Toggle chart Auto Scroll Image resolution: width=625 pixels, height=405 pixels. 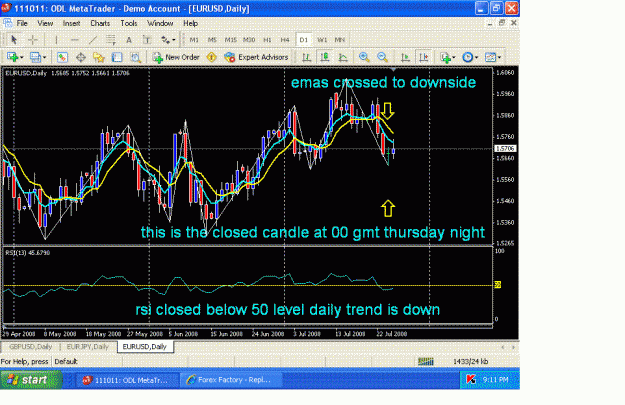tap(405, 57)
